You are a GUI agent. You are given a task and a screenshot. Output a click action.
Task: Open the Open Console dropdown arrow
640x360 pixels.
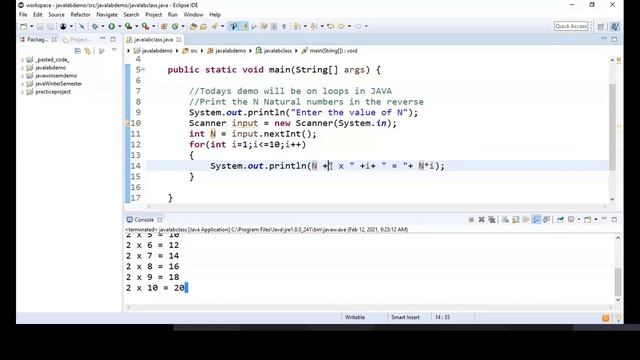pyautogui.click(x=596, y=220)
